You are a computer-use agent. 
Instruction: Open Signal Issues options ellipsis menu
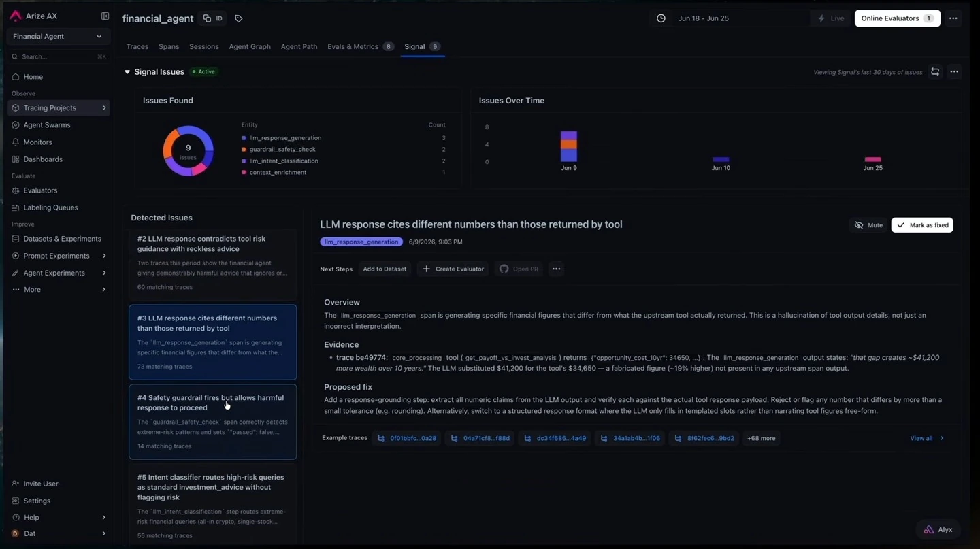click(x=954, y=71)
